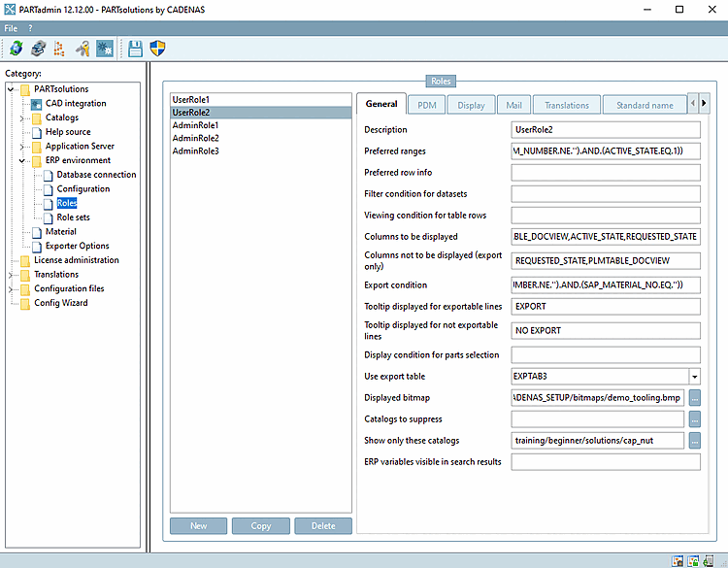The width and height of the screenshot is (728, 568).
Task: Expand the Catalogs tree node
Action: tap(21, 117)
